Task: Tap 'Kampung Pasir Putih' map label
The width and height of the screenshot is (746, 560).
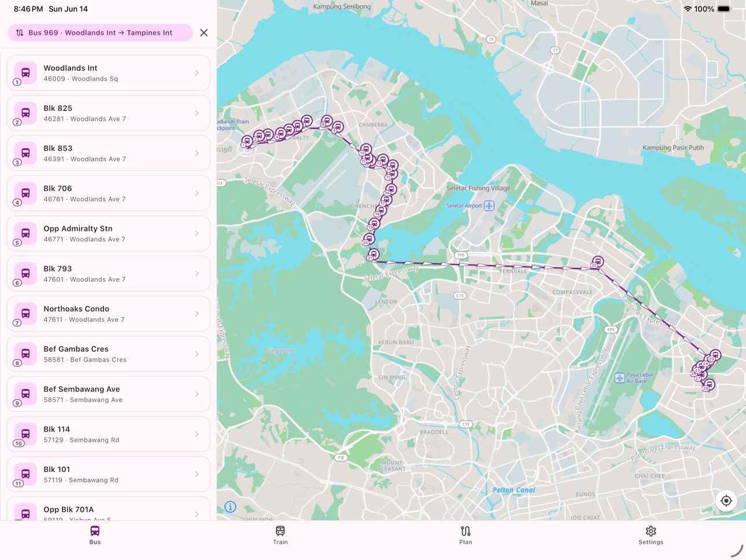Action: point(673,148)
